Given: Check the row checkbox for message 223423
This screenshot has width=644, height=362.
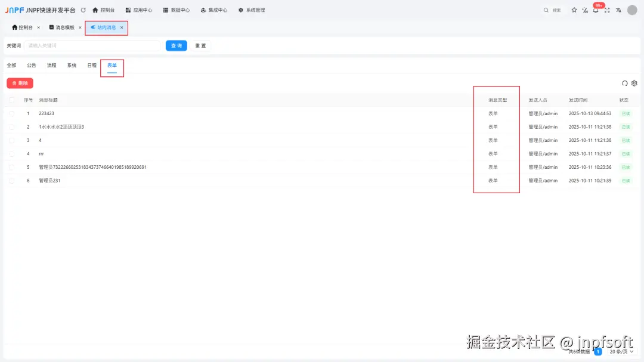Looking at the screenshot, I should pos(13,113).
